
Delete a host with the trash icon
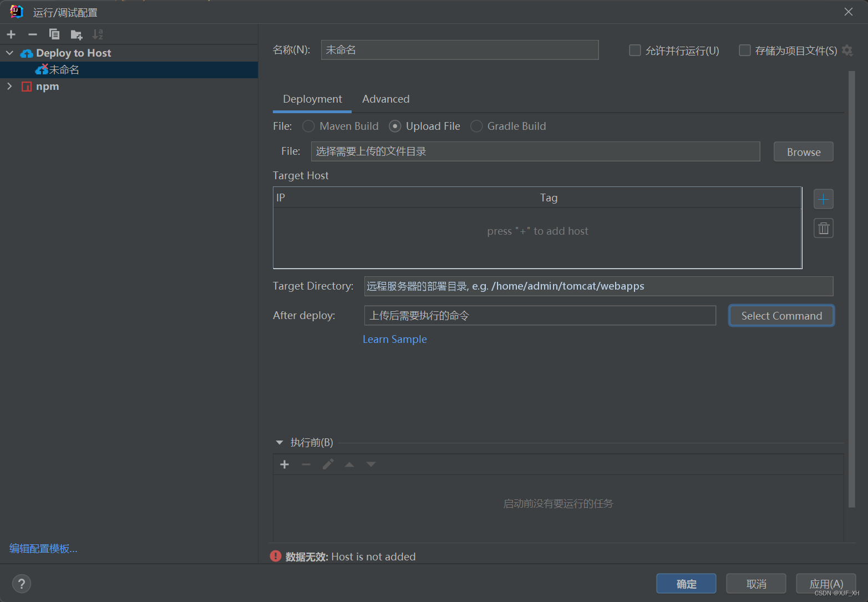tap(823, 227)
